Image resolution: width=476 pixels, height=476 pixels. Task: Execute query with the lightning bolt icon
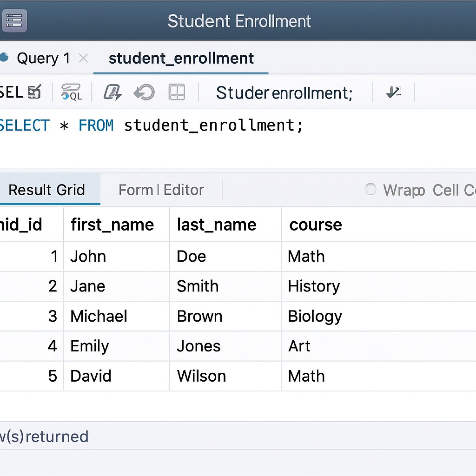click(112, 93)
